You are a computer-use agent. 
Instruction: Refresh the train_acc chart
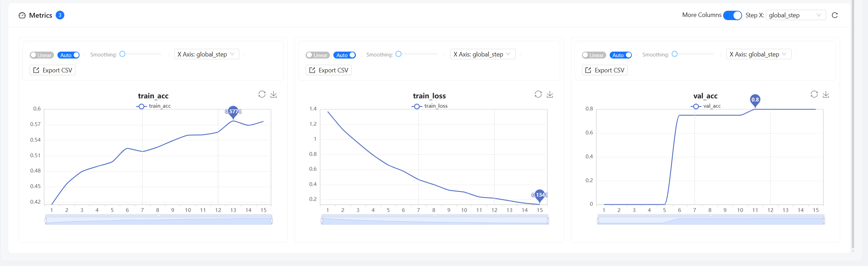(x=262, y=94)
